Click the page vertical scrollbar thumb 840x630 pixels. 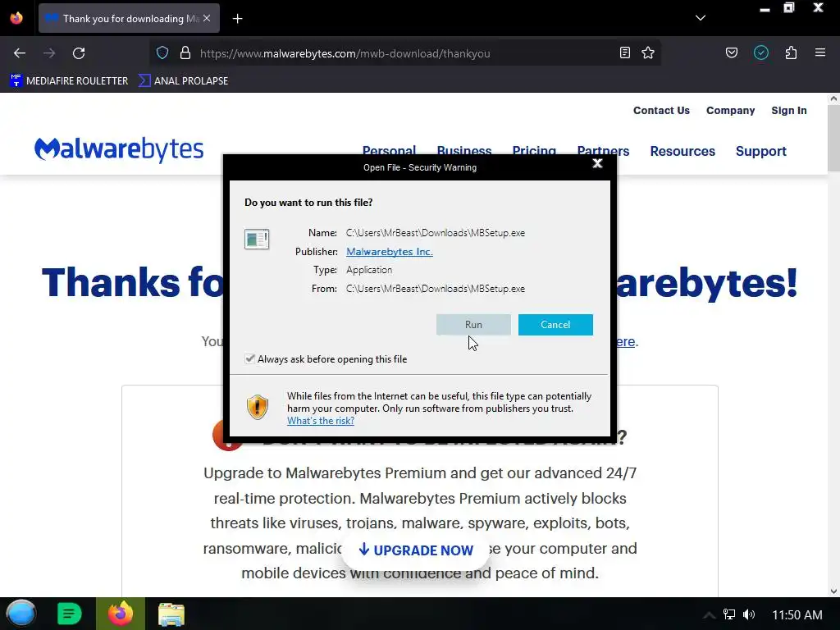[833, 137]
